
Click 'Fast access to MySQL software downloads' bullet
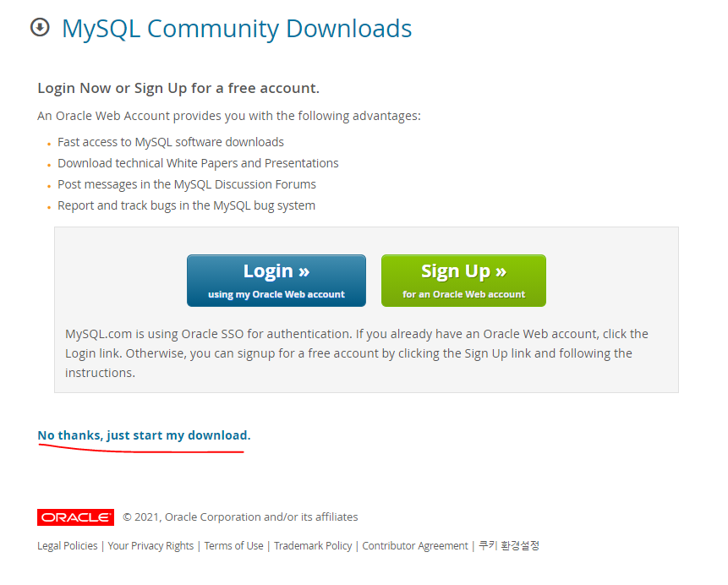171,142
